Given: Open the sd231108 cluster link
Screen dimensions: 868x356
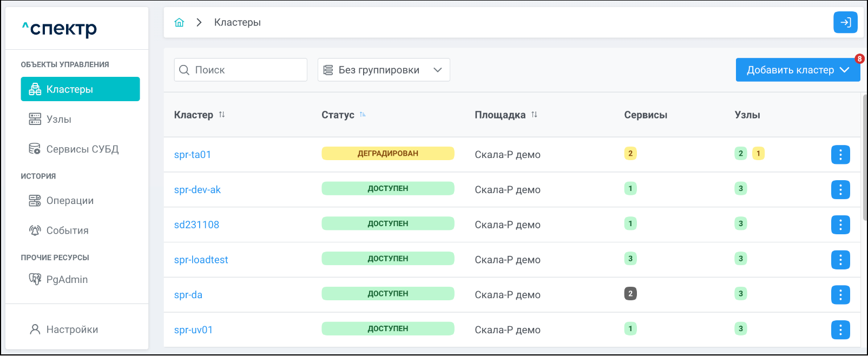Looking at the screenshot, I should pyautogui.click(x=196, y=225).
